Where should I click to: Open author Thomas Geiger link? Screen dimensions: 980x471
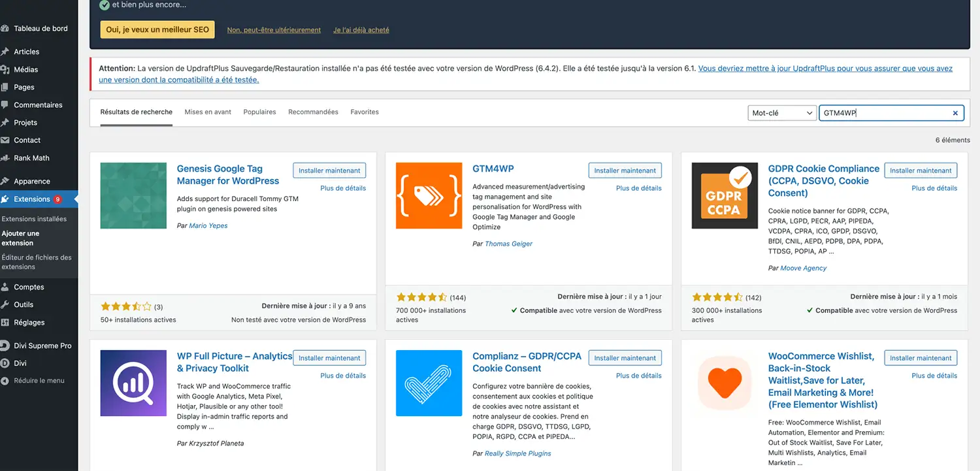point(508,244)
